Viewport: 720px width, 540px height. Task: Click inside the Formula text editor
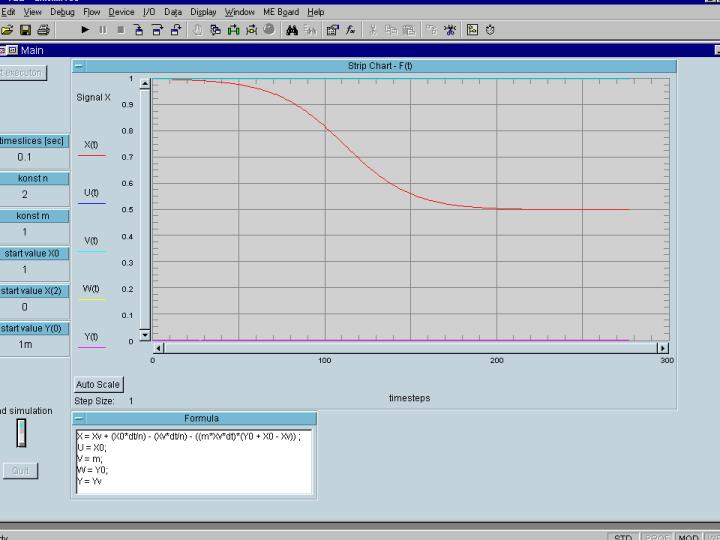[x=194, y=462]
